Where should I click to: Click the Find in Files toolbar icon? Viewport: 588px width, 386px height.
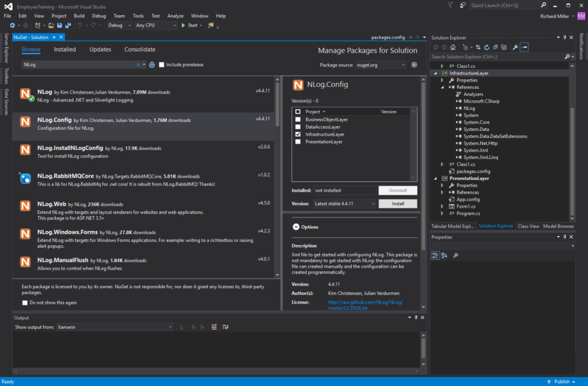click(211, 25)
